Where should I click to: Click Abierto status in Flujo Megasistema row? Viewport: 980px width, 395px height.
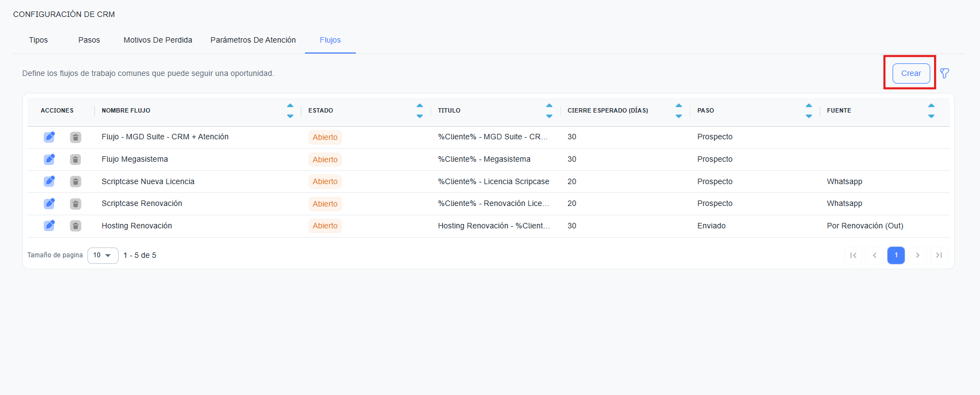325,160
